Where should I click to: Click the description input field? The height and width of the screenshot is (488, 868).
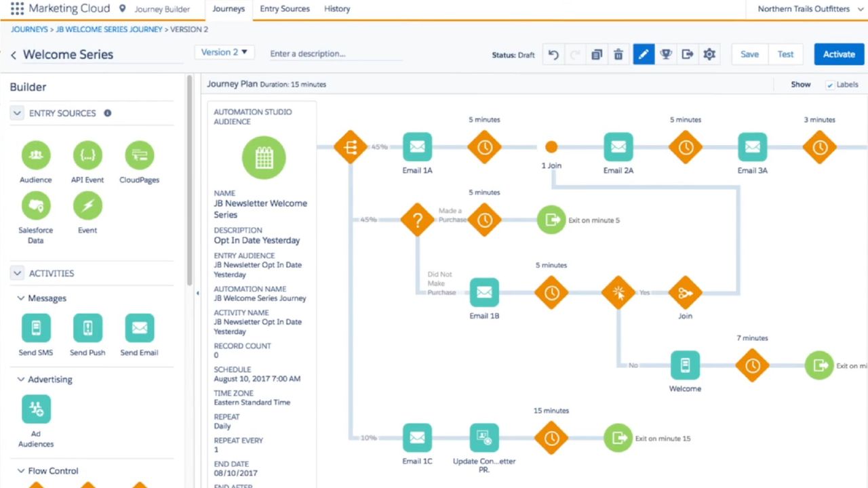[336, 54]
